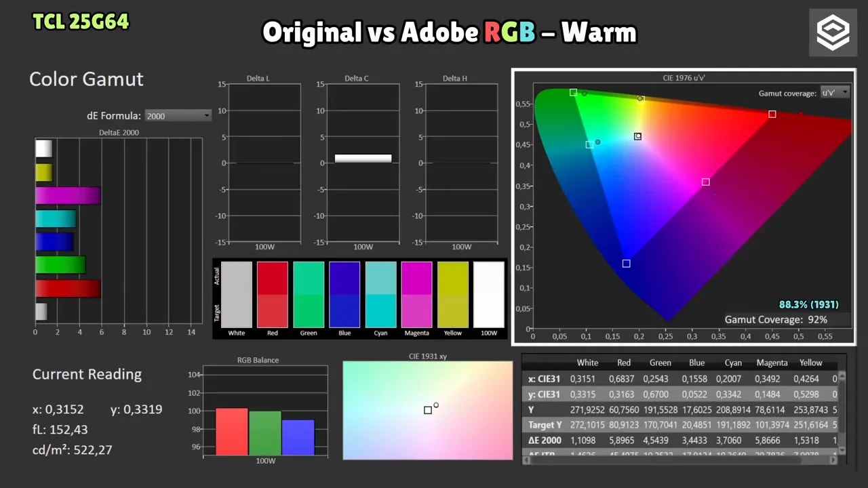868x488 pixels.
Task: Click the TCL 25G64 label
Action: (x=81, y=22)
